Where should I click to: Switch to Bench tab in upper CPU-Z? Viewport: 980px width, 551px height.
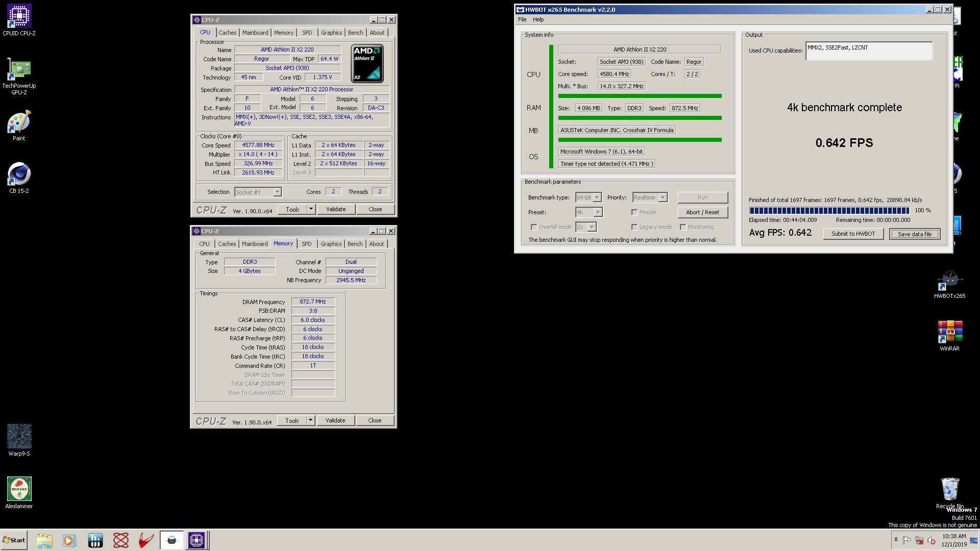[x=356, y=33]
